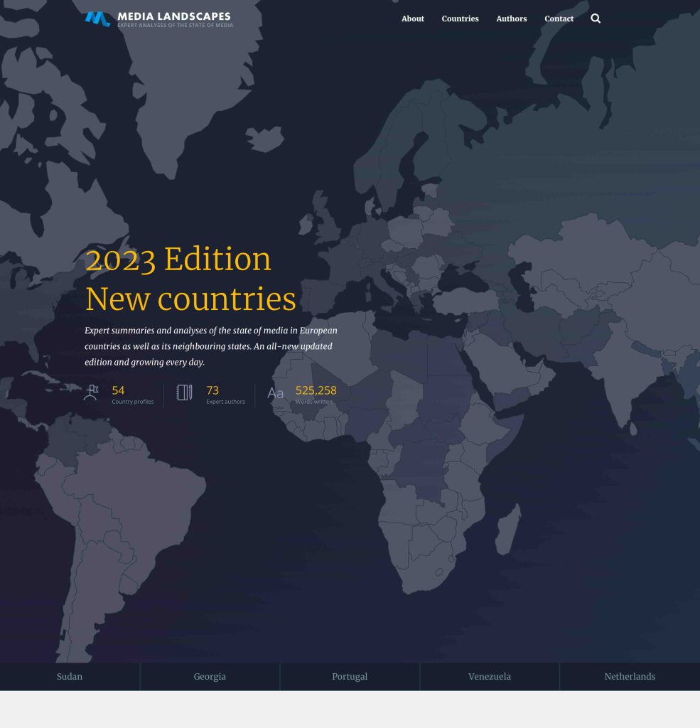Image resolution: width=700 pixels, height=728 pixels.
Task: Click the 73 expert authors figure
Action: (212, 390)
